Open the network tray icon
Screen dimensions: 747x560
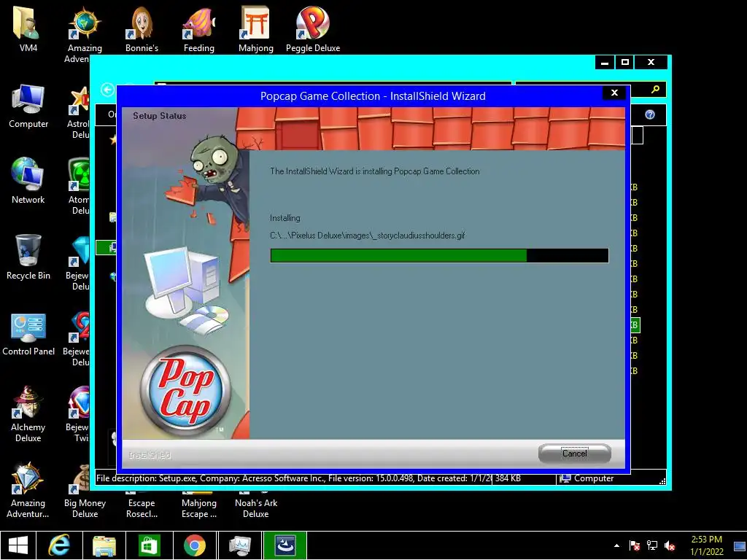pos(651,545)
